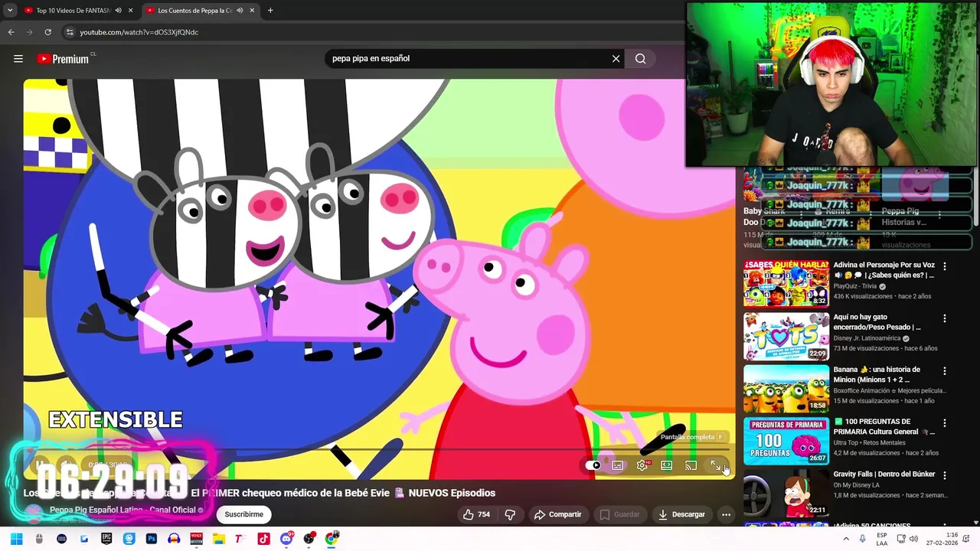The image size is (980, 551).
Task: Mute the audio icon on the Top 10 tab
Action: 118,11
